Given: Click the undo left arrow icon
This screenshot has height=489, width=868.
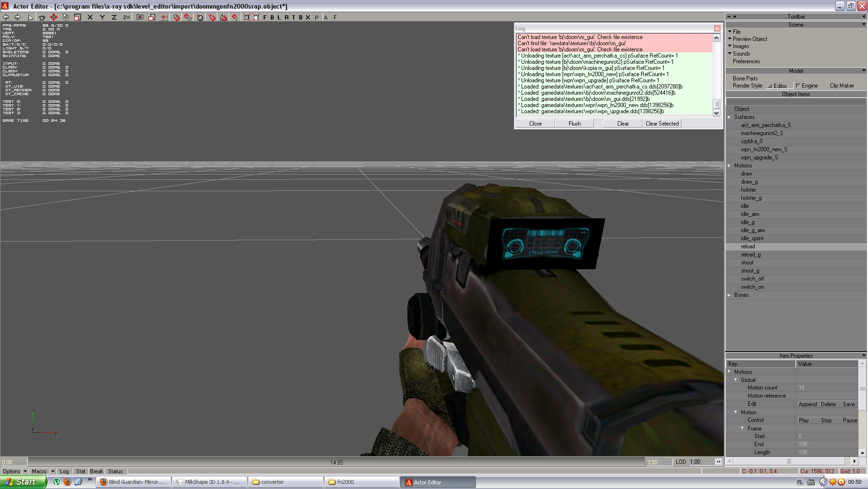Looking at the screenshot, I should click(6, 17).
